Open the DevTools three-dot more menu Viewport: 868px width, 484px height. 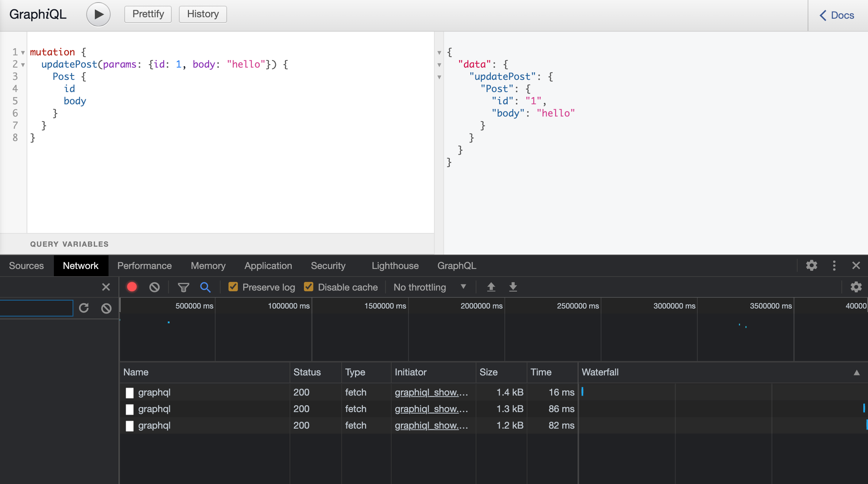point(834,266)
